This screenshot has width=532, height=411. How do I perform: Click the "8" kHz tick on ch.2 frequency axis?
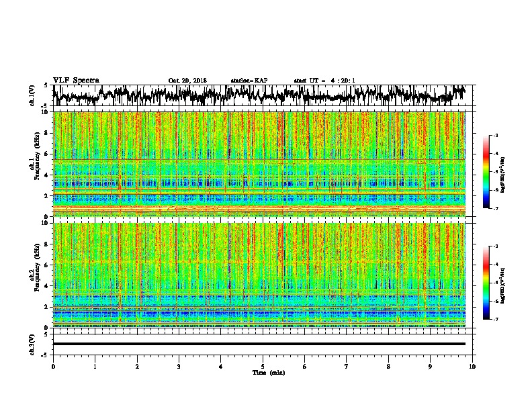point(48,244)
